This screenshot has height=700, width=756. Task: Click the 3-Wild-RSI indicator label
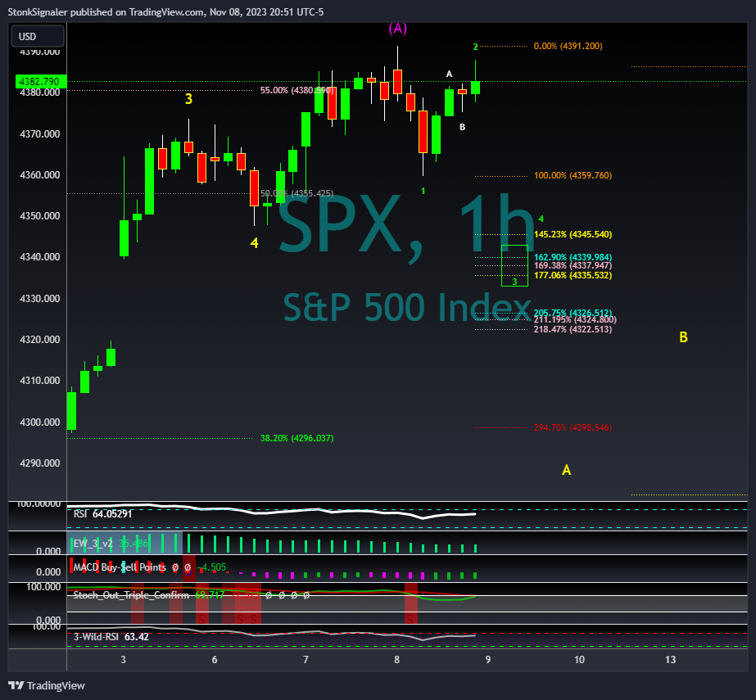tap(96, 637)
